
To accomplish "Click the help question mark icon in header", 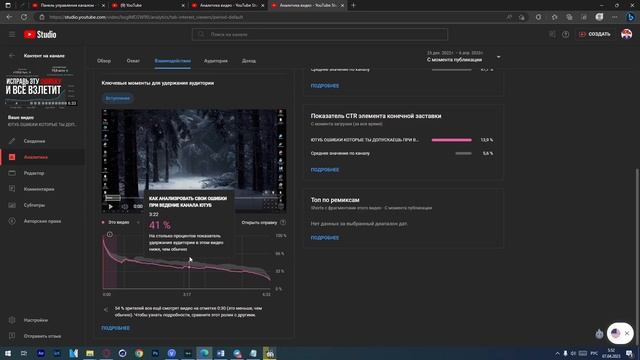I will pyautogui.click(x=565, y=35).
